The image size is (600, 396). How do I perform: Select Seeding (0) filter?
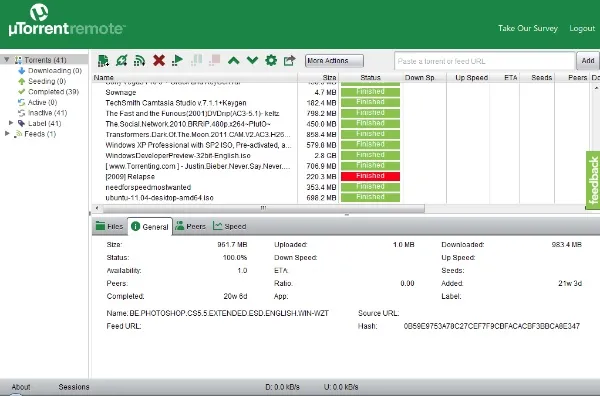coord(47,81)
